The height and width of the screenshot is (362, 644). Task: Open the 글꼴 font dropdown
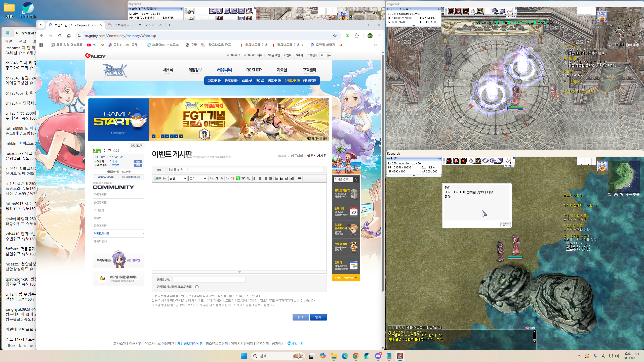[x=178, y=178]
